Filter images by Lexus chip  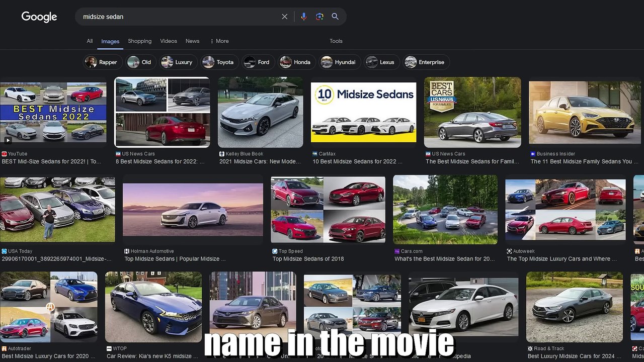(381, 62)
